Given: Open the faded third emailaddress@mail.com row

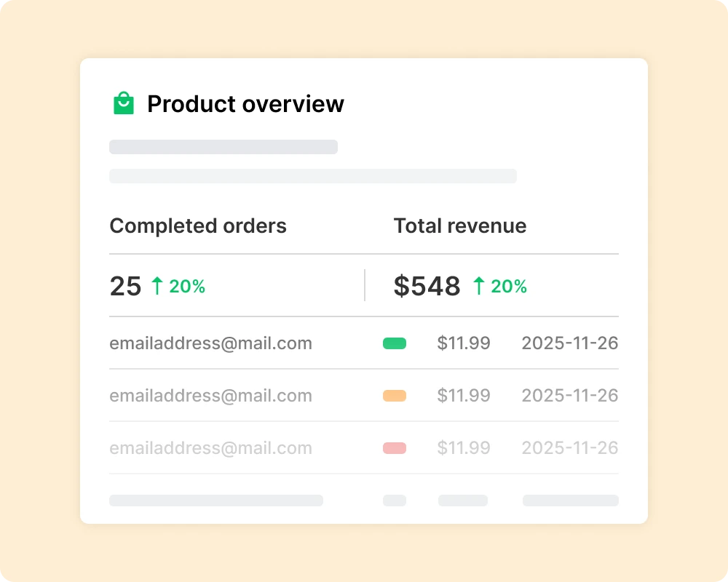Looking at the screenshot, I should (210, 448).
